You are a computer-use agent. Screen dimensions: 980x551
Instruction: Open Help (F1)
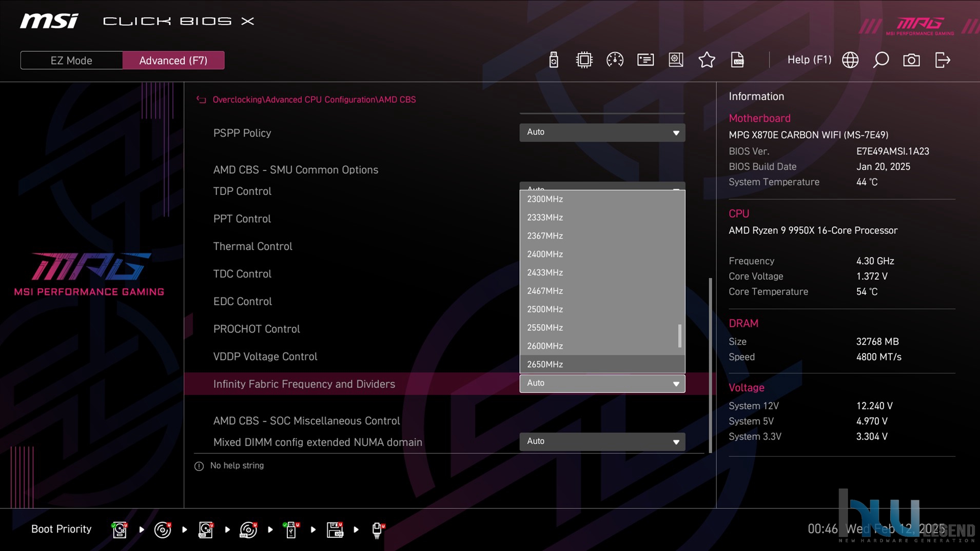tap(809, 60)
